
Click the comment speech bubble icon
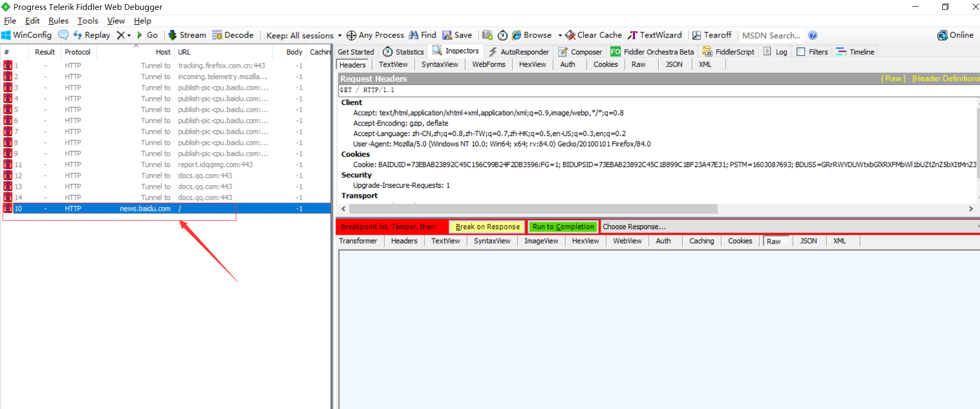point(63,35)
